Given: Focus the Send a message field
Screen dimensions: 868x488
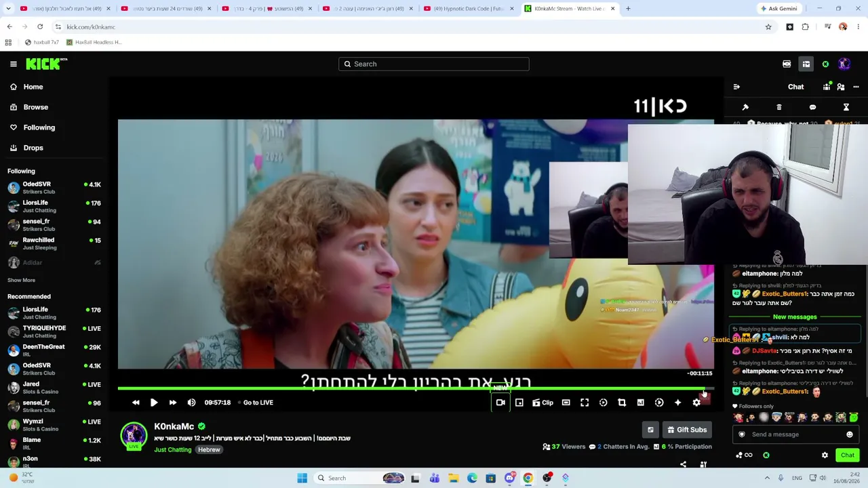Looking at the screenshot, I should [x=795, y=434].
